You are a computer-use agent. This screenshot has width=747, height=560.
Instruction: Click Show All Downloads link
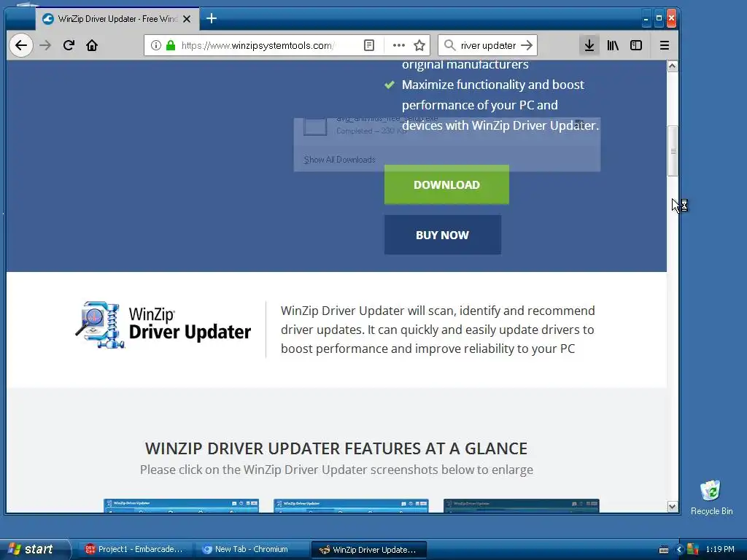pyautogui.click(x=340, y=160)
